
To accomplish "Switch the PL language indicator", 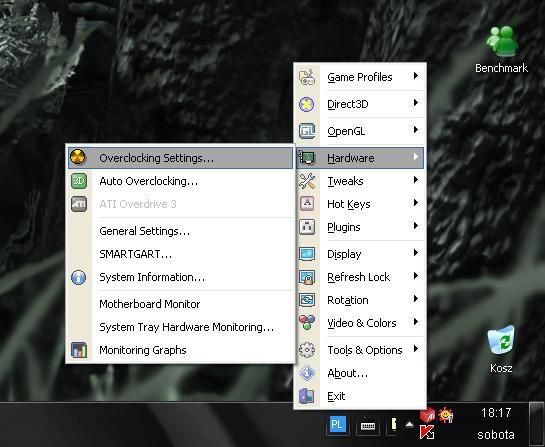I will tap(336, 424).
